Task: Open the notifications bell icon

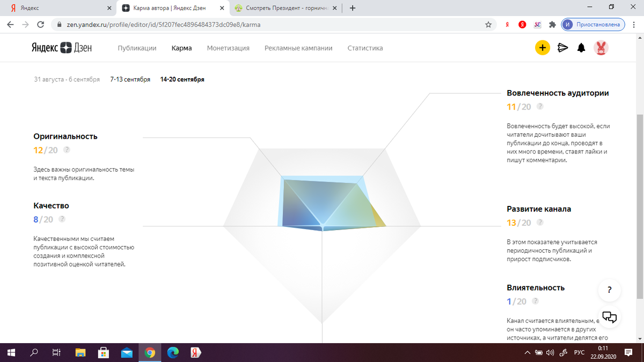Action: click(581, 48)
